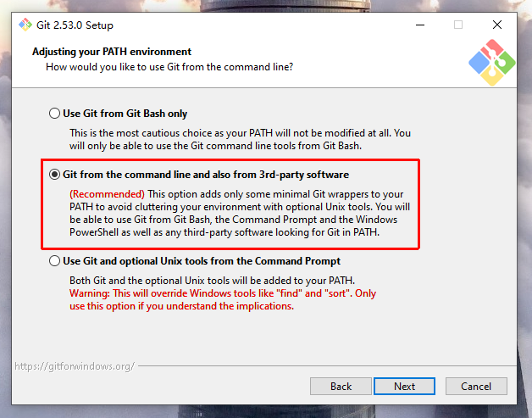Minimize the Git Setup window
This screenshot has width=532, height=418.
click(419, 25)
